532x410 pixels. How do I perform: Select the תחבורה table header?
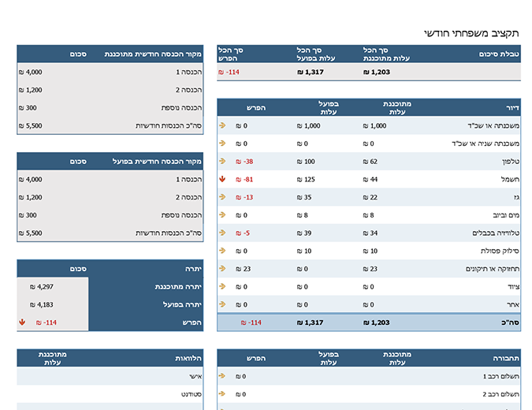(506, 358)
